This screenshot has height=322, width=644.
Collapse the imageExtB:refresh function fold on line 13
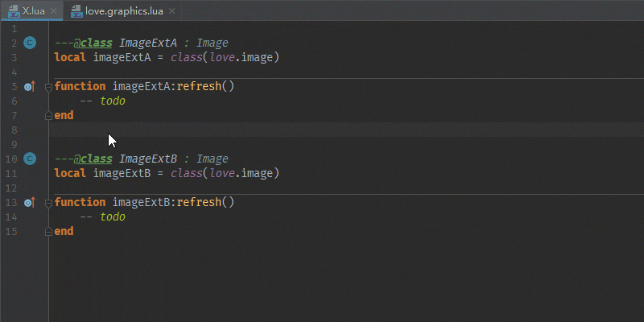(x=48, y=203)
